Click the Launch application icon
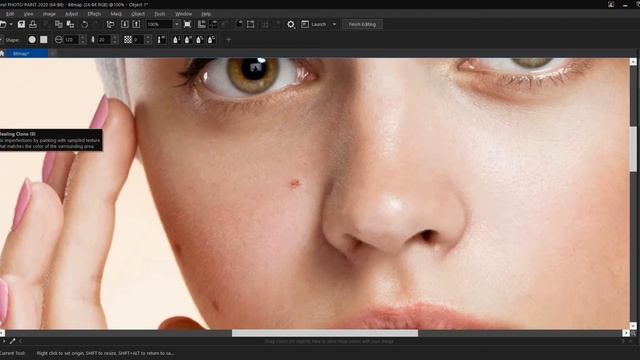 point(305,24)
